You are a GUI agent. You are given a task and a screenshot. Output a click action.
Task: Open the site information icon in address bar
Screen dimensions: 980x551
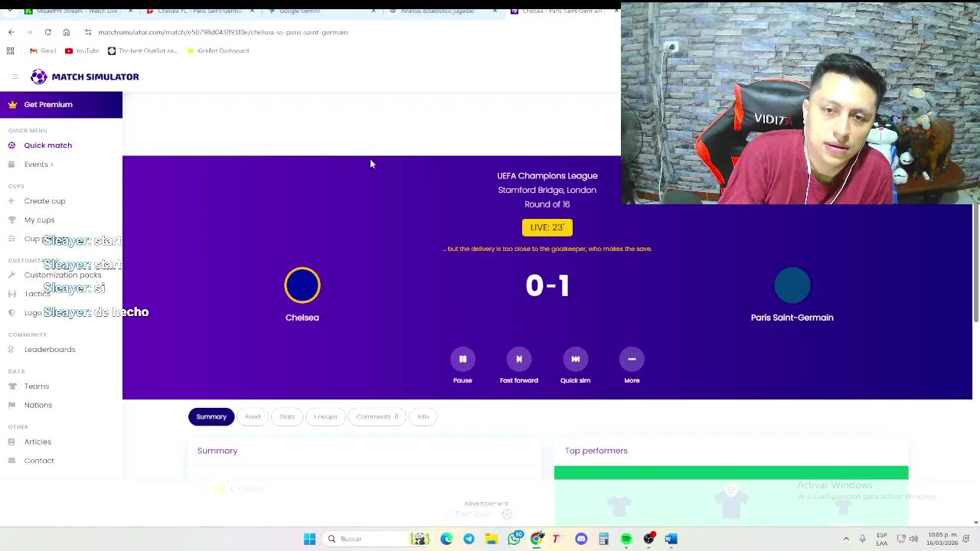click(88, 32)
